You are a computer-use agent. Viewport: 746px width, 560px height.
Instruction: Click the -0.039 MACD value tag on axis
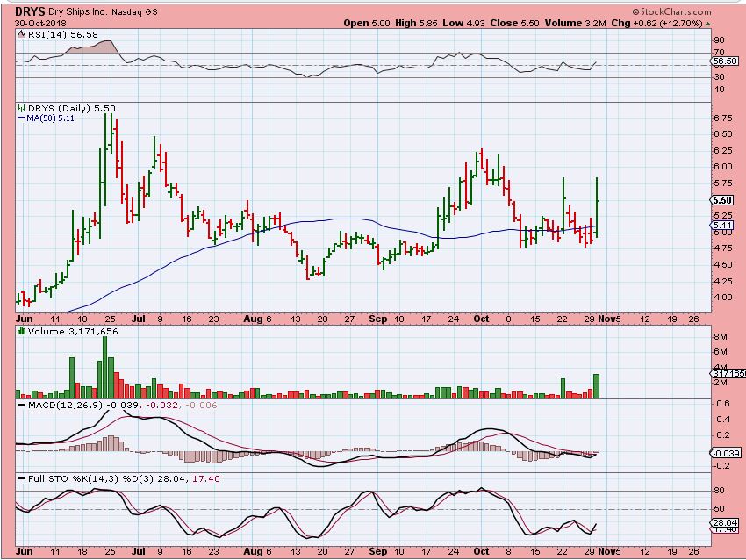click(x=726, y=453)
